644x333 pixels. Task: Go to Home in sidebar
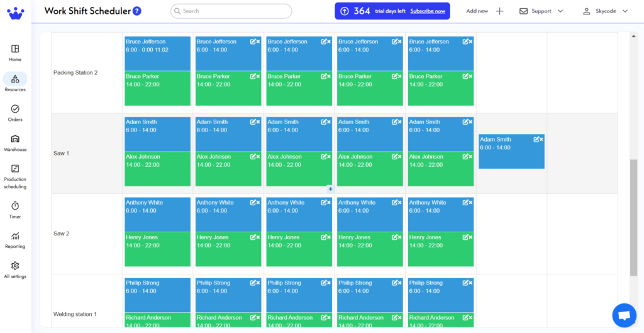(15, 54)
